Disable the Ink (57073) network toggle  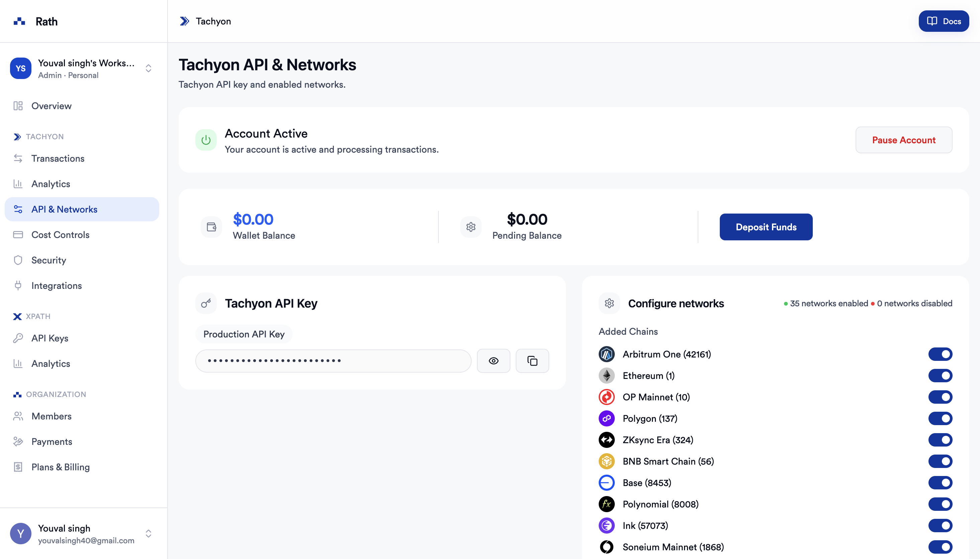click(x=940, y=526)
